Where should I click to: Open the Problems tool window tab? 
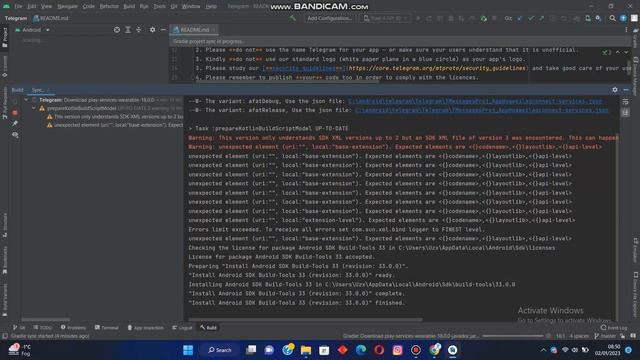click(73, 327)
